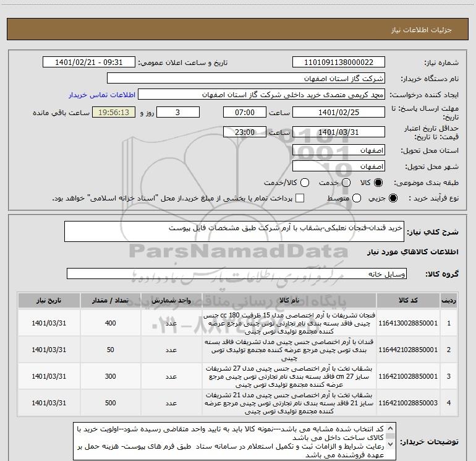The width and height of the screenshot is (476, 461).
Task: Click the response deadline date 1401/02/25
Action: (339, 112)
